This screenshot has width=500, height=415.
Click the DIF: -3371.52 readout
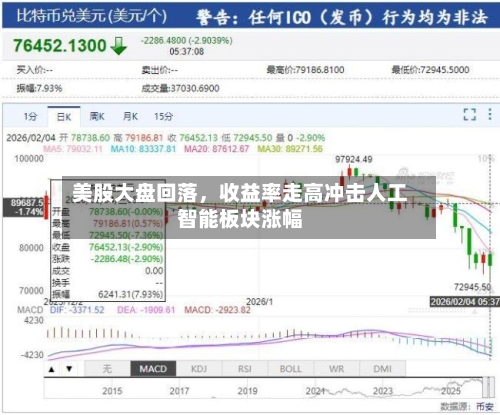(77, 310)
